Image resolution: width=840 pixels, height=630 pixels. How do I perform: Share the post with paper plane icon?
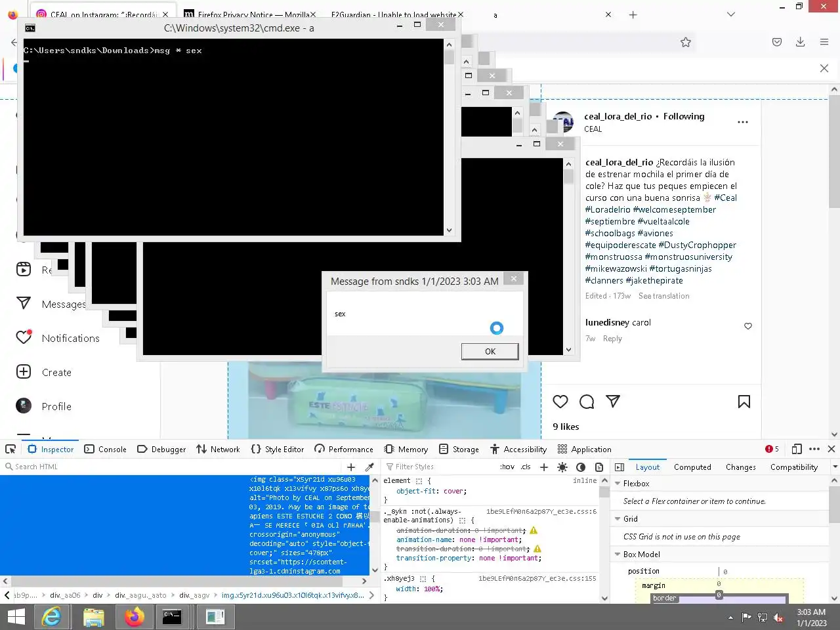(x=613, y=401)
